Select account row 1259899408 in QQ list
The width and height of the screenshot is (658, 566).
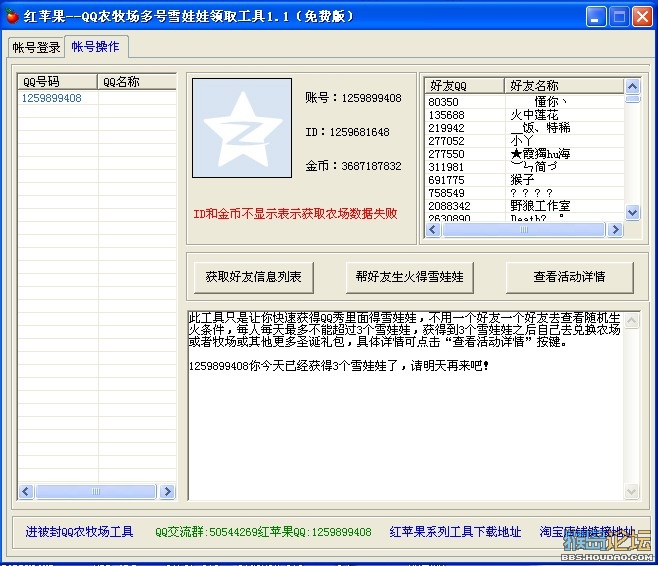[x=97, y=98]
